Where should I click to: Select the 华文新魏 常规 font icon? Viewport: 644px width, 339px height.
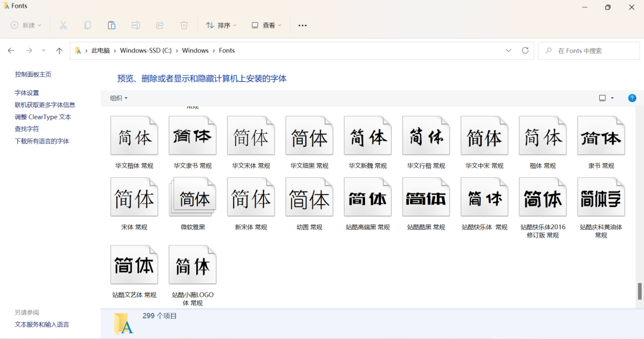pyautogui.click(x=367, y=136)
